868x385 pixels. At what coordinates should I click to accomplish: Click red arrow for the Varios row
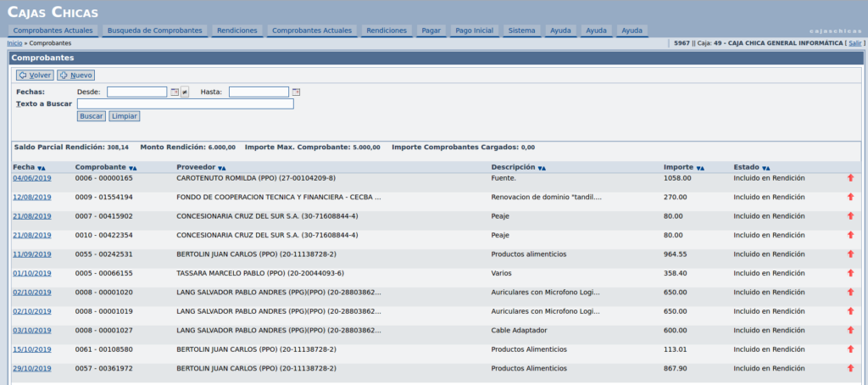coord(850,273)
